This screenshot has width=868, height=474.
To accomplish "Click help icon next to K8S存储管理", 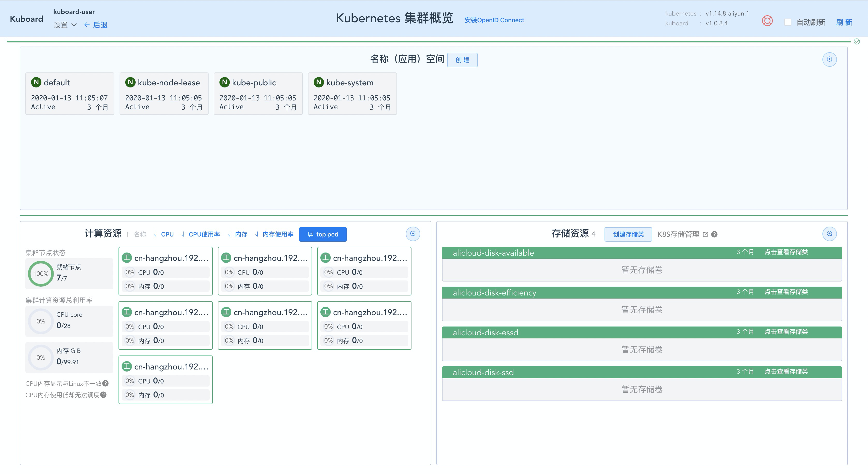I will point(714,234).
